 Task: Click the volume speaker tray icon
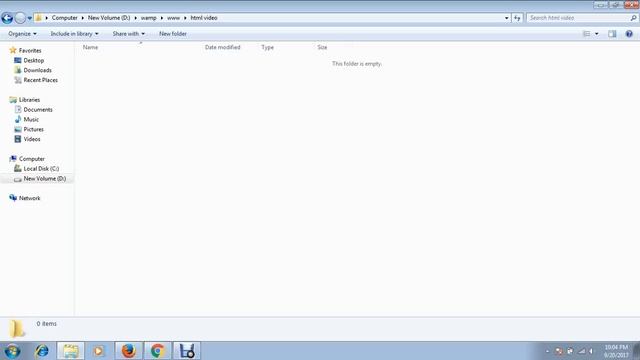pos(591,351)
